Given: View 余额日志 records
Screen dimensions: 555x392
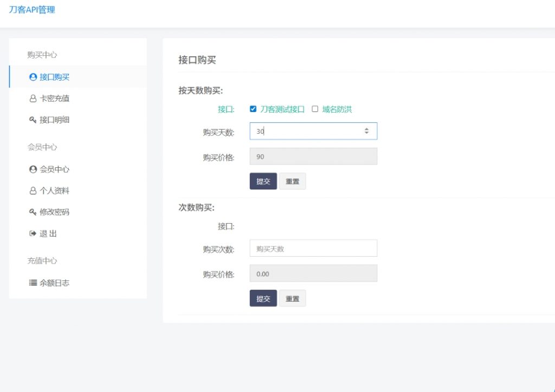Looking at the screenshot, I should pyautogui.click(x=78, y=283).
